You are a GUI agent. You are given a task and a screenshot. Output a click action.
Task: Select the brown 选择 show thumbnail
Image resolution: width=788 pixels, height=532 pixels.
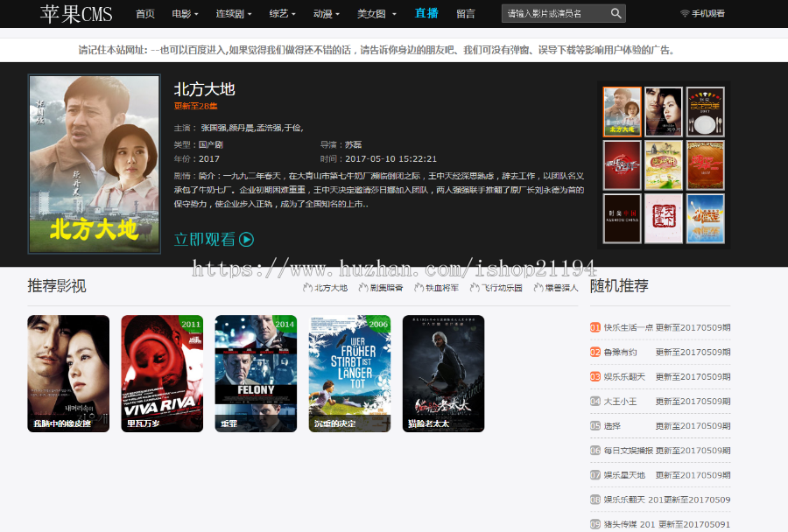tap(706, 165)
